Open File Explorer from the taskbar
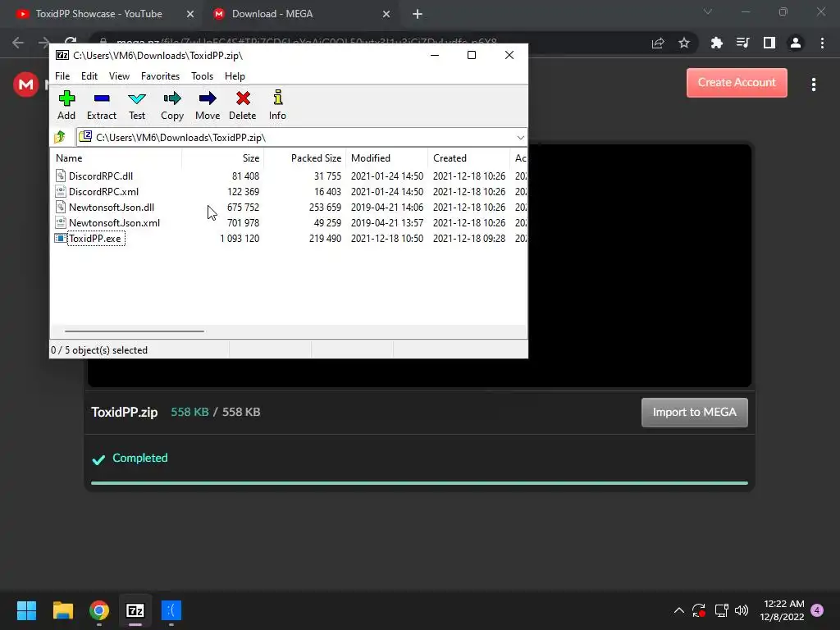The width and height of the screenshot is (840, 630). coord(62,610)
